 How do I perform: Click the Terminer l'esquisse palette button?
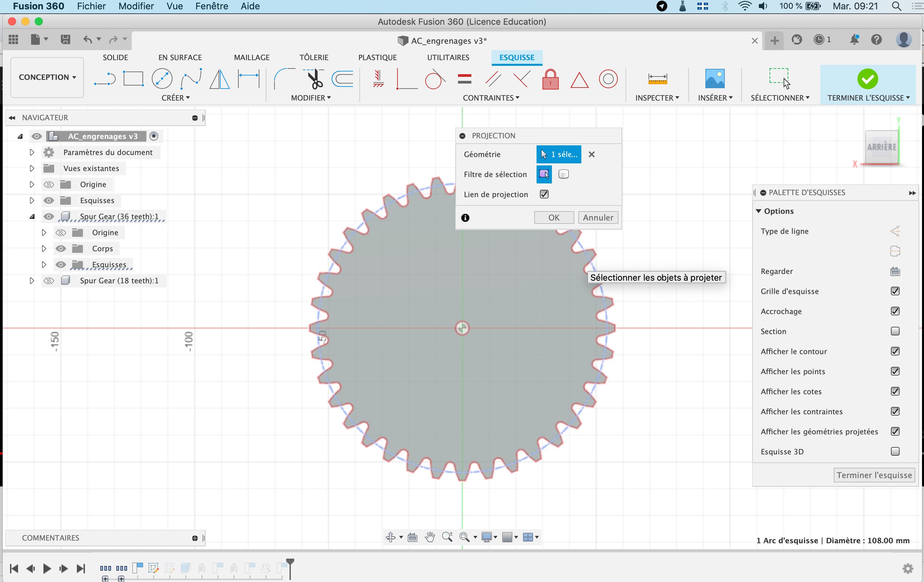tap(874, 475)
